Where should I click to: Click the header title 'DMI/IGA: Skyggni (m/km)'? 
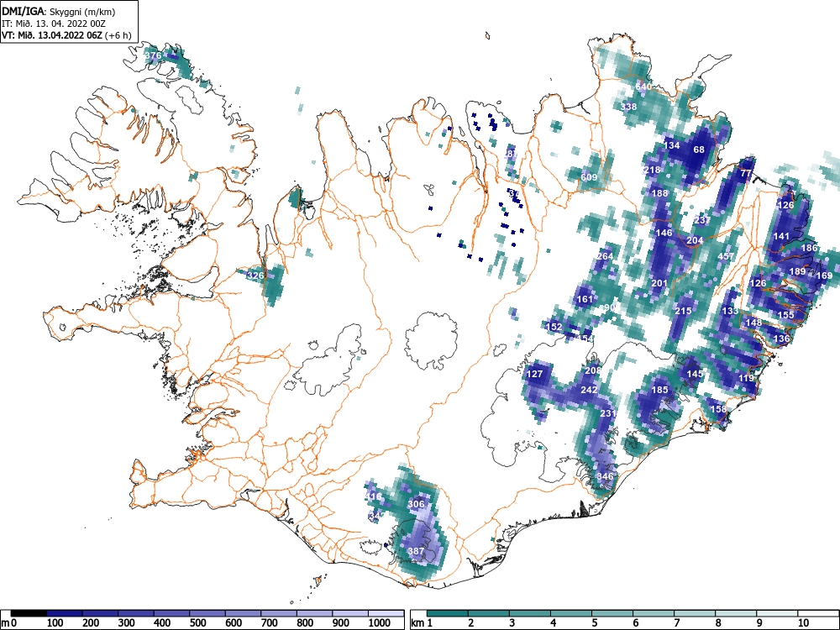click(59, 11)
